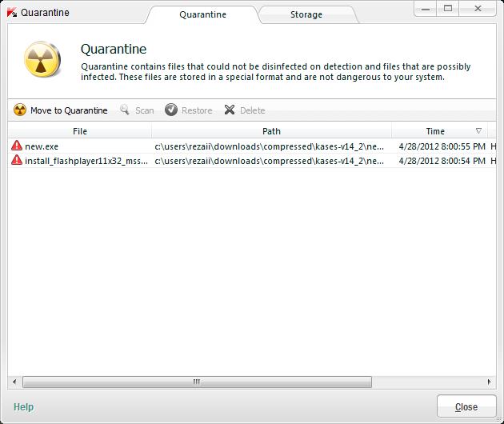The height and width of the screenshot is (424, 504).
Task: Click the Move to Quarantine radiation icon
Action: [20, 110]
